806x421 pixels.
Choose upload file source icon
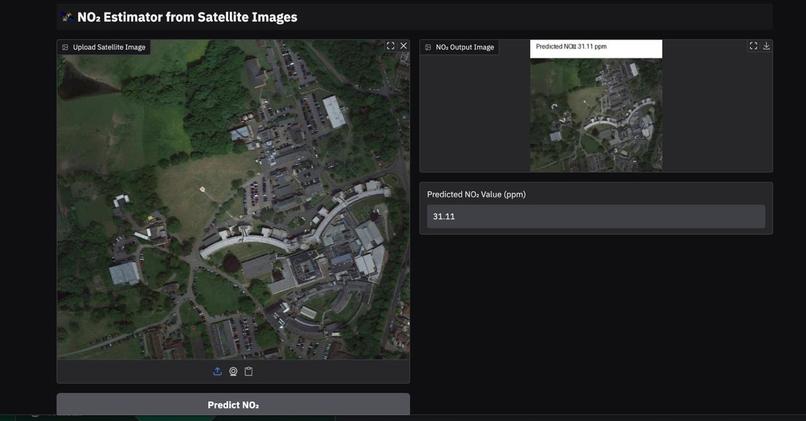tap(217, 371)
